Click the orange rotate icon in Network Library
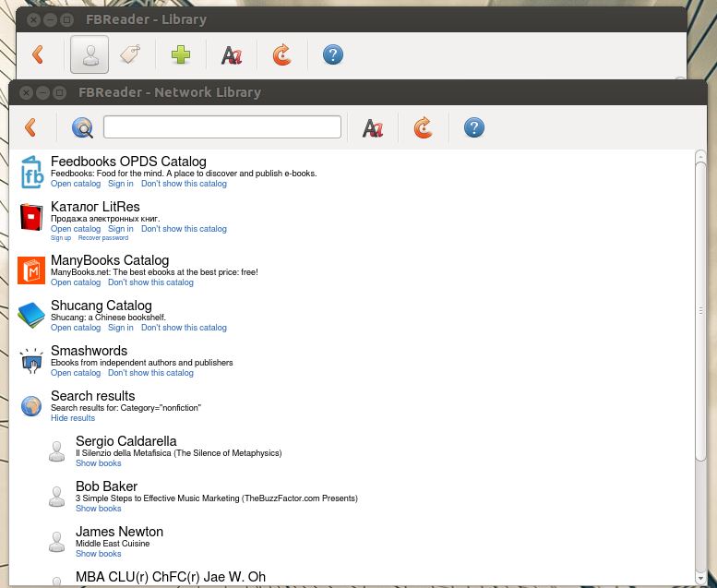Image resolution: width=717 pixels, height=588 pixels. pyautogui.click(x=424, y=127)
